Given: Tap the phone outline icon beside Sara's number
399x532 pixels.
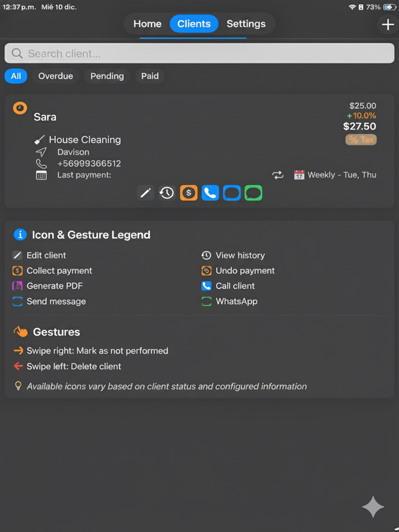Looking at the screenshot, I should point(41,164).
